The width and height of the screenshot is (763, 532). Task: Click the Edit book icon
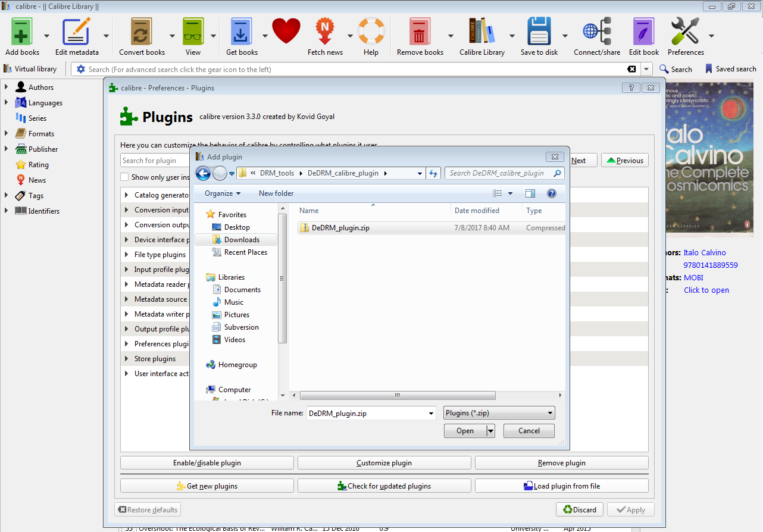[x=643, y=31]
